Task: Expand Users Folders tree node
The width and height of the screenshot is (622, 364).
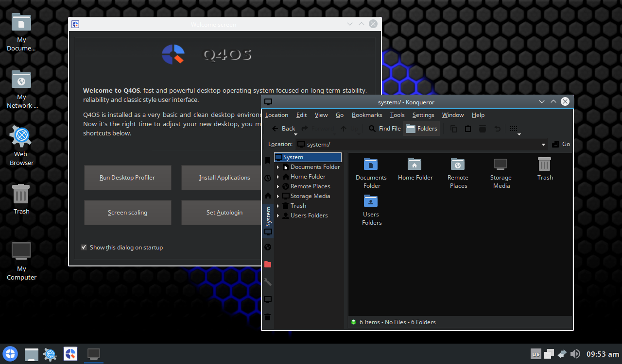Action: pos(278,215)
